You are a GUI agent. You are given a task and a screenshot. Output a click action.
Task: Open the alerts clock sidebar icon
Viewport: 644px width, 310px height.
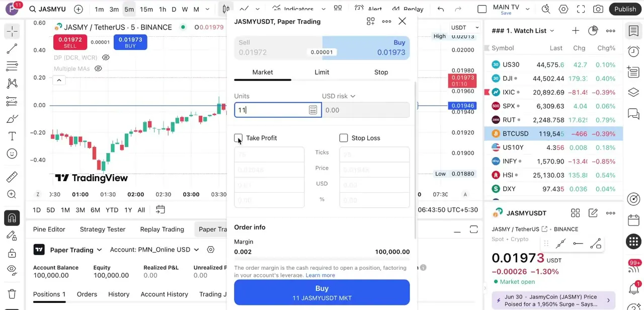[x=633, y=52]
